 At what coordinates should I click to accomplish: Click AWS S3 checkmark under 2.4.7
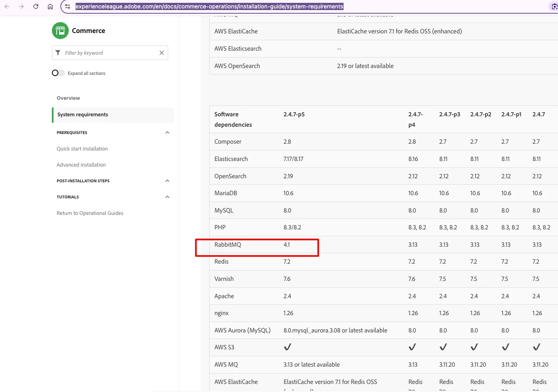pos(537,347)
